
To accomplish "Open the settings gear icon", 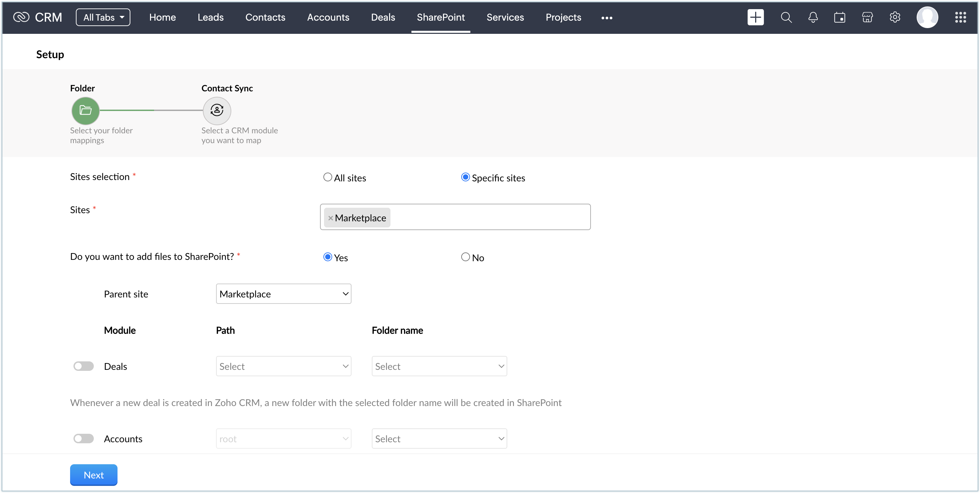I will click(895, 17).
